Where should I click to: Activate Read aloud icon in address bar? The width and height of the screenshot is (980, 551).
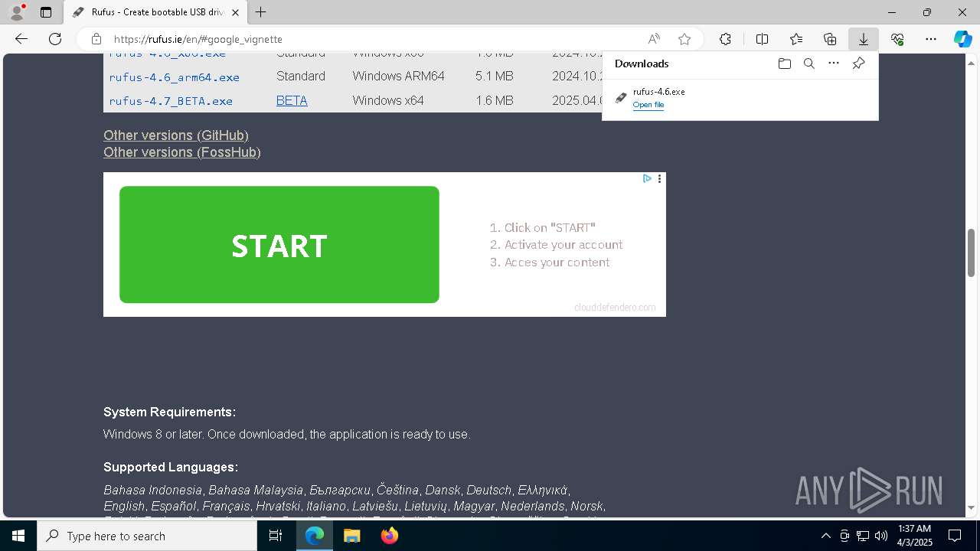tap(654, 39)
